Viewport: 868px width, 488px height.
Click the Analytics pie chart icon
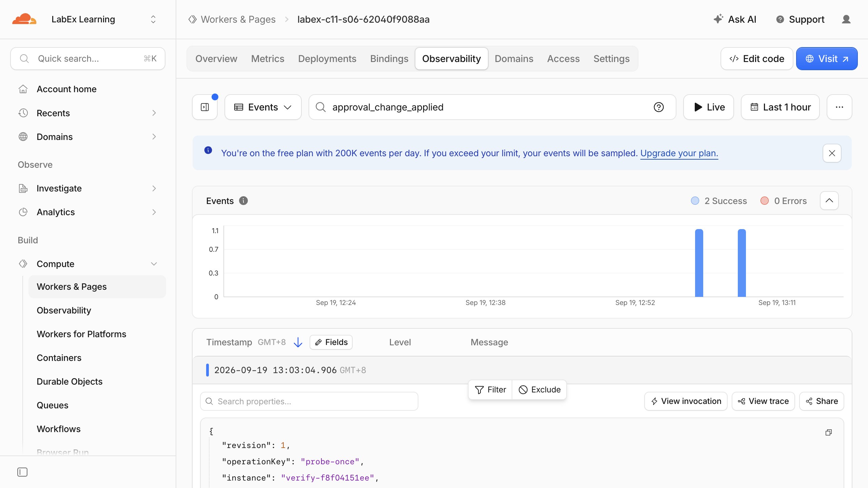[23, 212]
